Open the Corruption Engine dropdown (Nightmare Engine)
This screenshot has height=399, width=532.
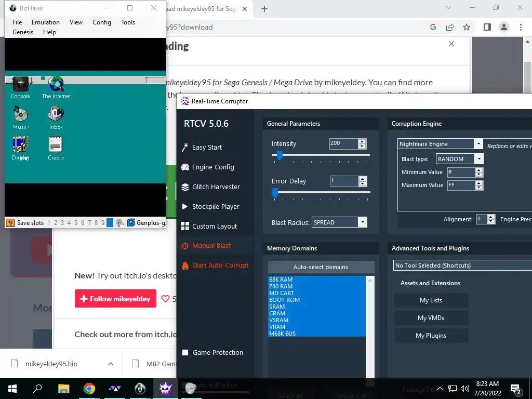(x=478, y=143)
